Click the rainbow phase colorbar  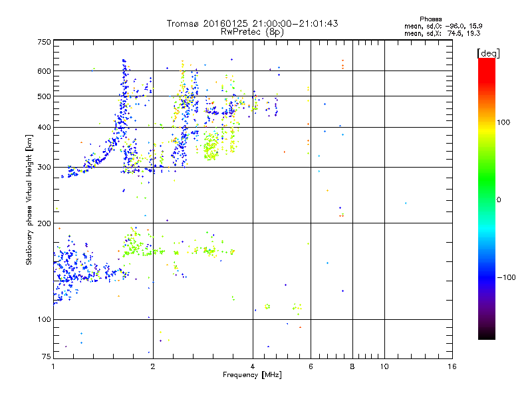487,198
